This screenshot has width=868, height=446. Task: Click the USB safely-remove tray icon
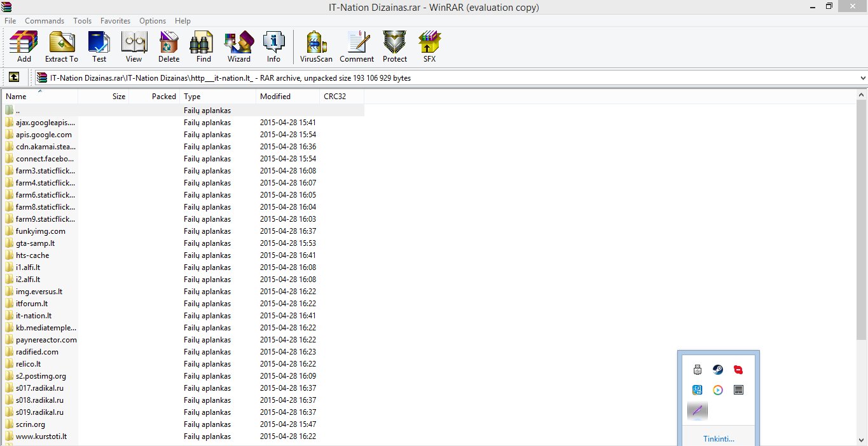(x=698, y=370)
